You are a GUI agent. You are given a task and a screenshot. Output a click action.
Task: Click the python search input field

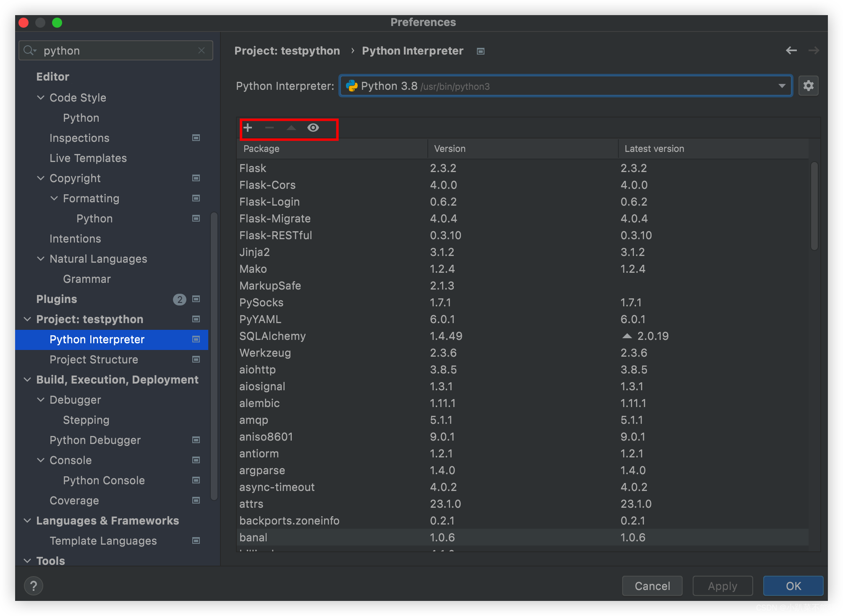(x=118, y=50)
